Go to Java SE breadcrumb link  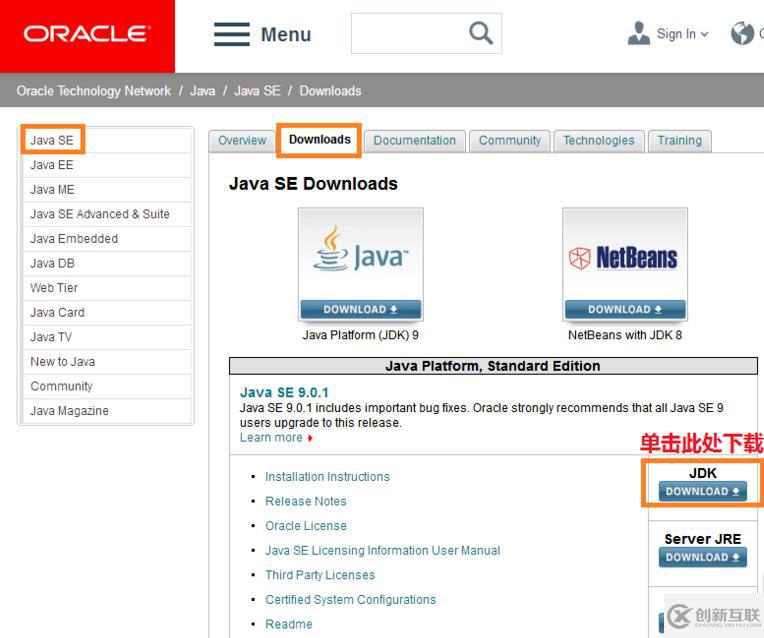257,91
